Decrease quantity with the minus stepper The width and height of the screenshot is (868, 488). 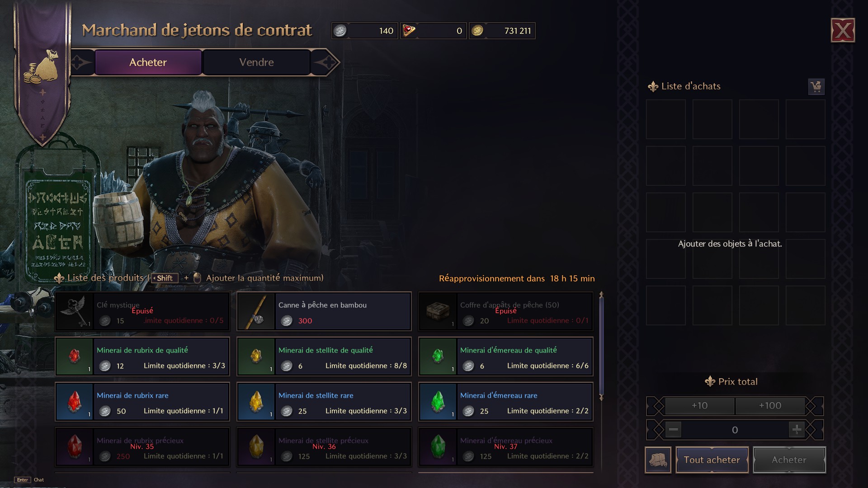point(674,430)
